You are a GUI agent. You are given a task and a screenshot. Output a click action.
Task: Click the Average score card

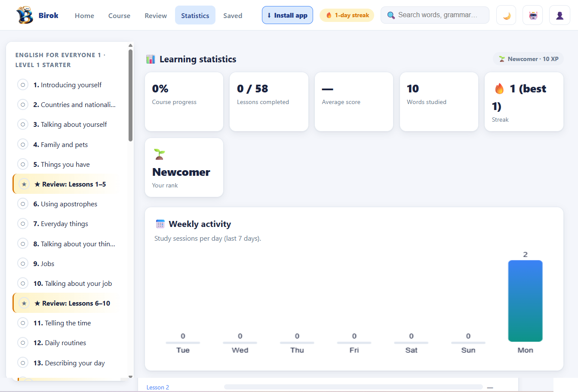click(x=354, y=101)
